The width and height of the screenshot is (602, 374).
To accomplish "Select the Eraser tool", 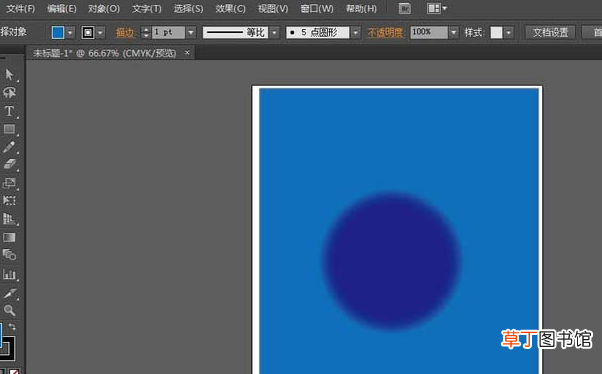I will [9, 164].
